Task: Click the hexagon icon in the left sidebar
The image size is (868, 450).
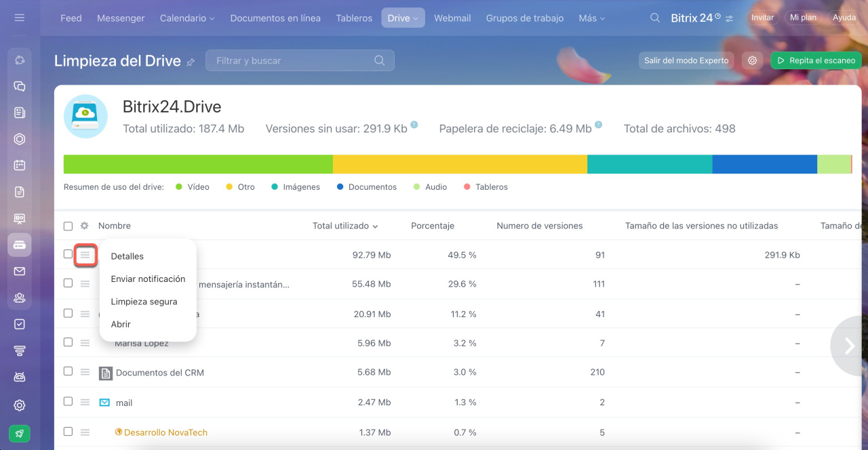Action: (20, 139)
